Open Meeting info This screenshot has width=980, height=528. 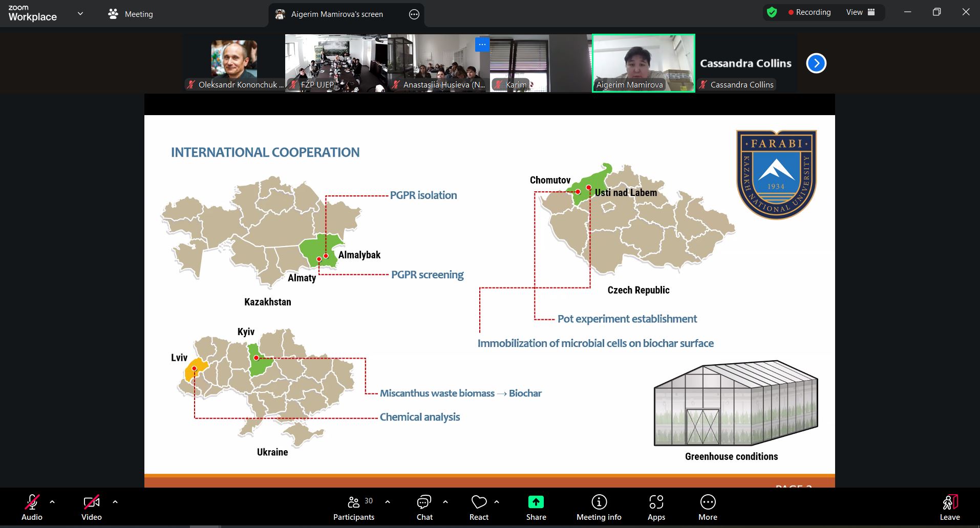[599, 508]
